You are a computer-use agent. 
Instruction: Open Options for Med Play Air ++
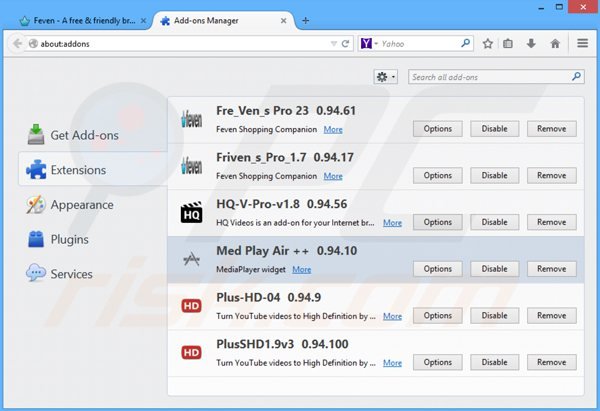[437, 269]
